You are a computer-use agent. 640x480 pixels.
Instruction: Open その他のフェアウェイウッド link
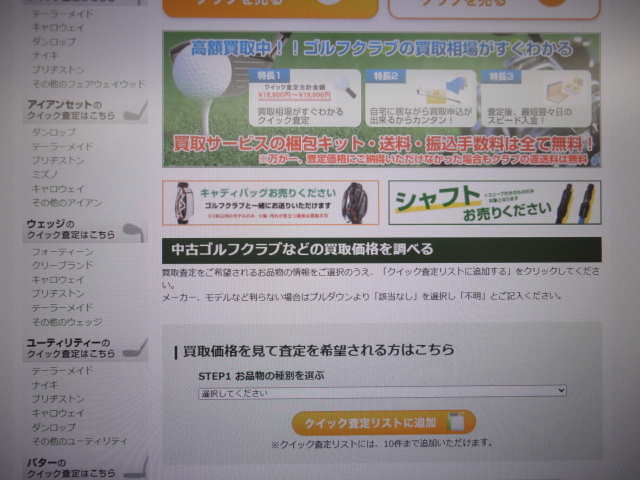(89, 84)
